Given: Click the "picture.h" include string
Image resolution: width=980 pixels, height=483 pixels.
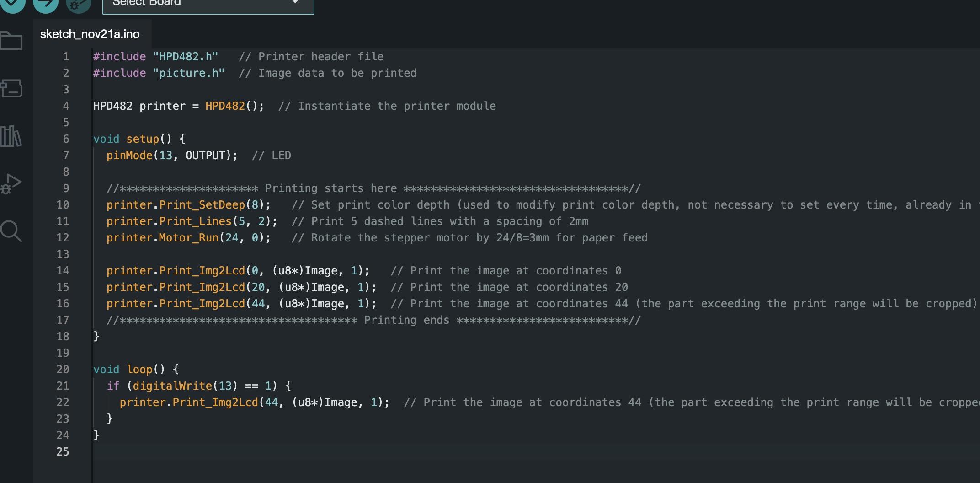Looking at the screenshot, I should click(188, 73).
